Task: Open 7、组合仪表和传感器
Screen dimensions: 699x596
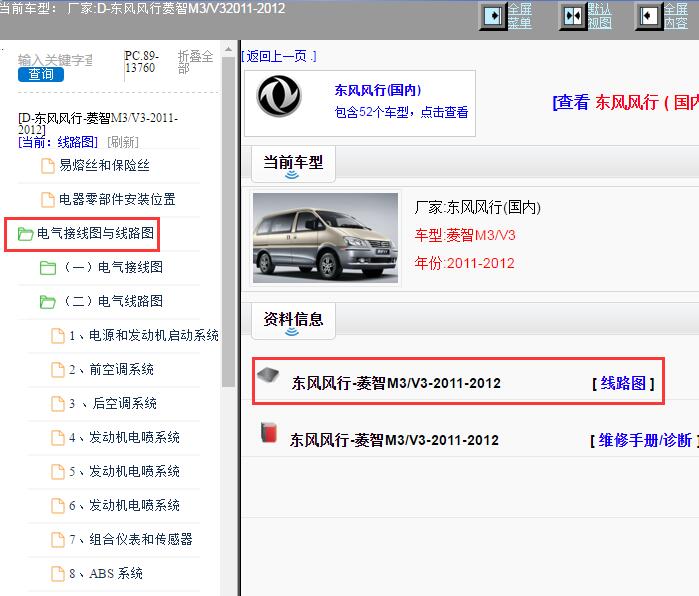Action: point(131,539)
